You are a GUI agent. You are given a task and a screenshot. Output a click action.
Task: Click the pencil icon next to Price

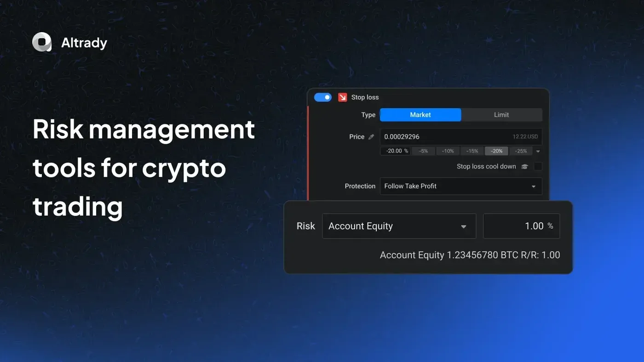pyautogui.click(x=371, y=137)
